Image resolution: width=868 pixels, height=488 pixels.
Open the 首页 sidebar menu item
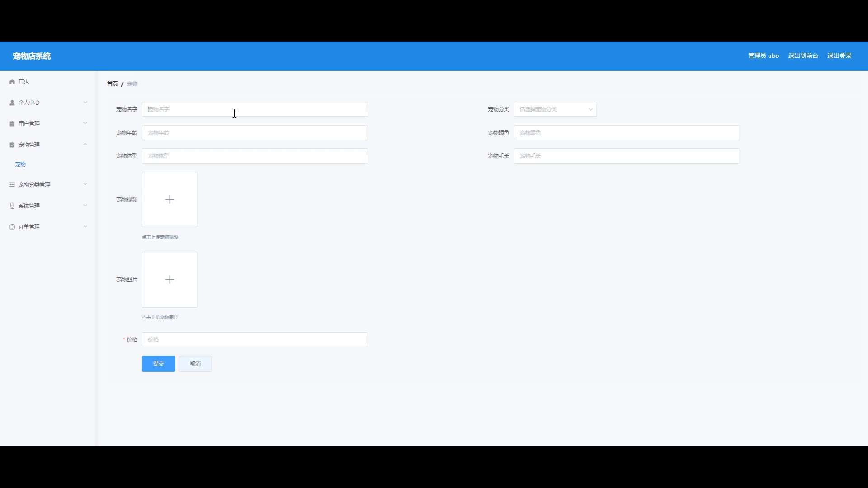[24, 81]
